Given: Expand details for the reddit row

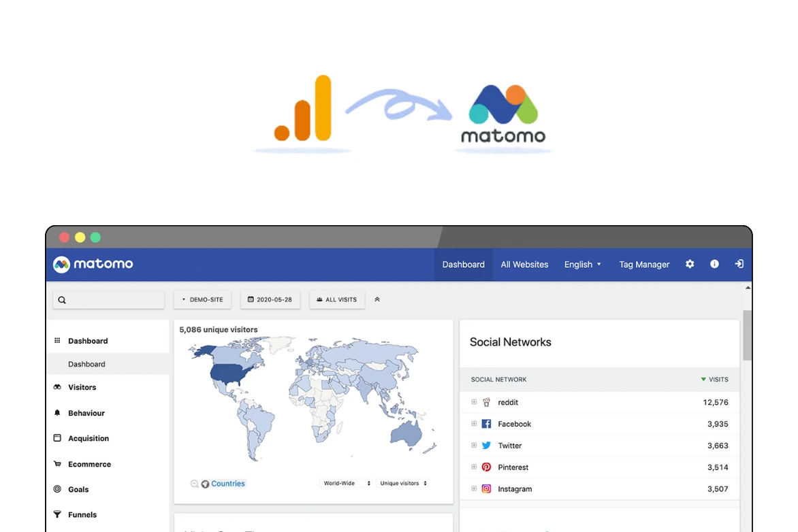Looking at the screenshot, I should 473,401.
